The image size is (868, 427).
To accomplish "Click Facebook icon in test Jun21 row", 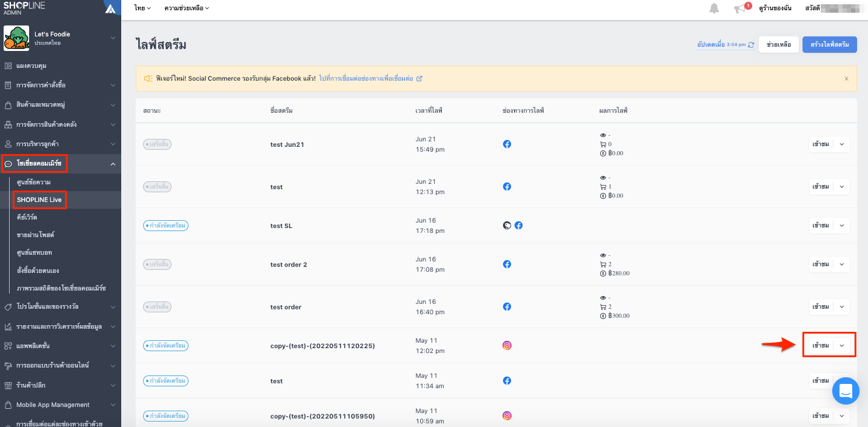I will tap(507, 144).
